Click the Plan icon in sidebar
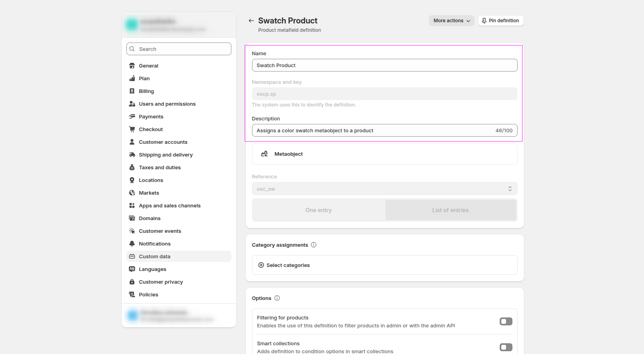 coord(132,78)
